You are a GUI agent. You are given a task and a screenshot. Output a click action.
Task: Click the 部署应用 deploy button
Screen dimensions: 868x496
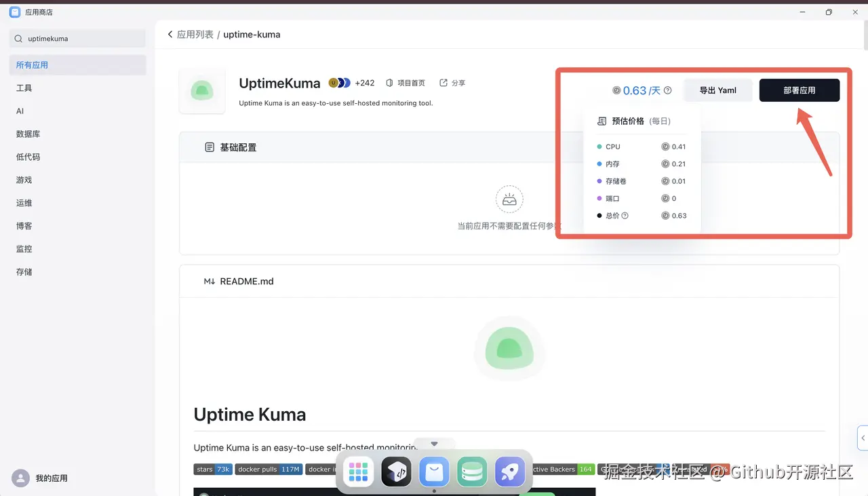tap(800, 90)
